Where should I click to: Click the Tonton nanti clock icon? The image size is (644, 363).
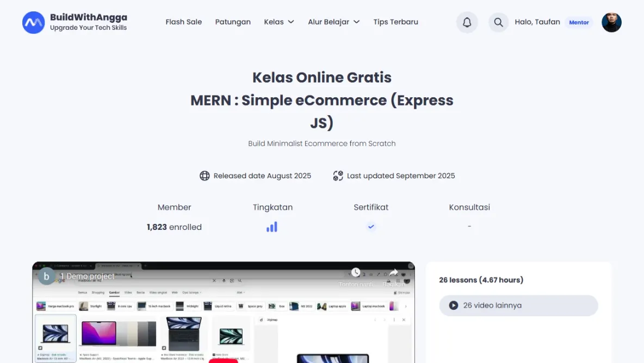pyautogui.click(x=356, y=272)
